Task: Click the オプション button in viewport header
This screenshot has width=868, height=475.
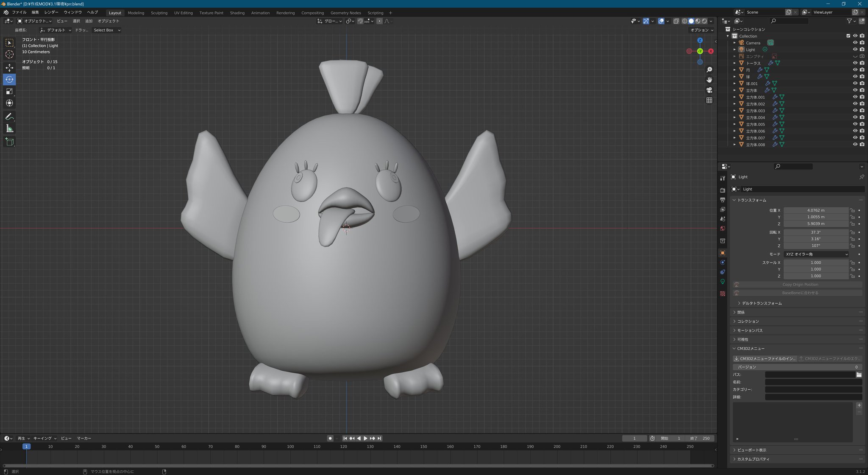Action: [x=701, y=30]
